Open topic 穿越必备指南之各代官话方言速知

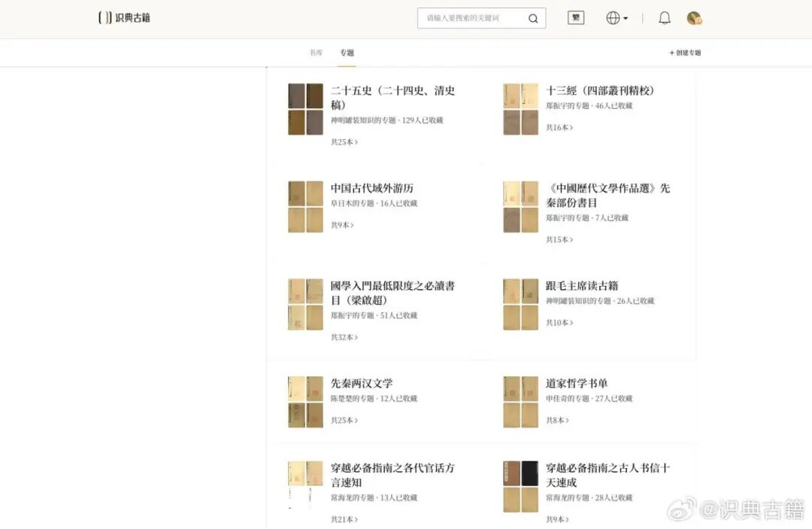coord(392,475)
